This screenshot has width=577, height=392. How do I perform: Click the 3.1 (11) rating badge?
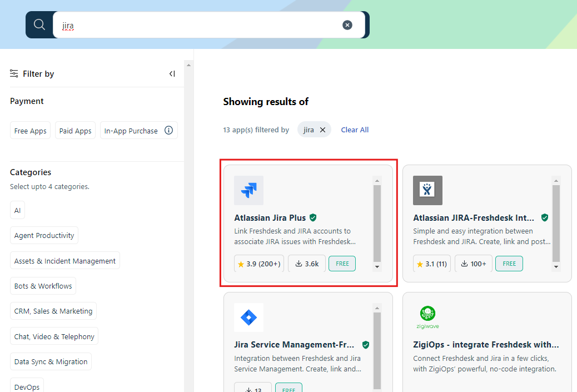[x=432, y=264]
